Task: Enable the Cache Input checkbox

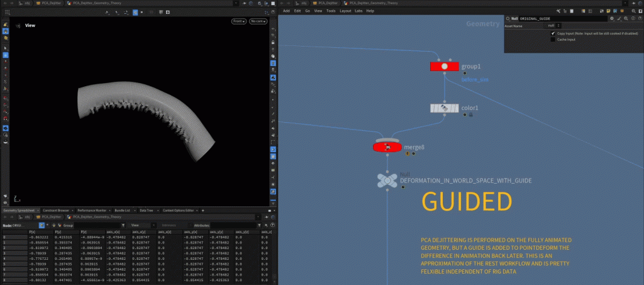Action: click(553, 40)
